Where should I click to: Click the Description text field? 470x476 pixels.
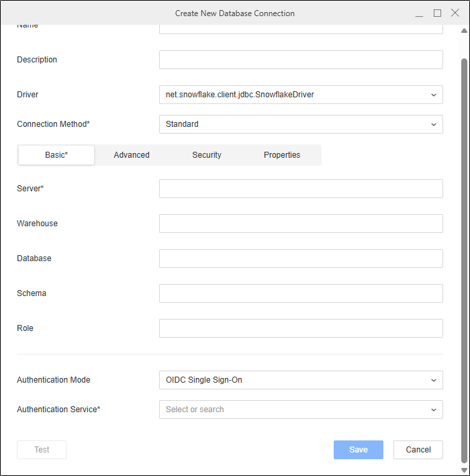pyautogui.click(x=300, y=60)
